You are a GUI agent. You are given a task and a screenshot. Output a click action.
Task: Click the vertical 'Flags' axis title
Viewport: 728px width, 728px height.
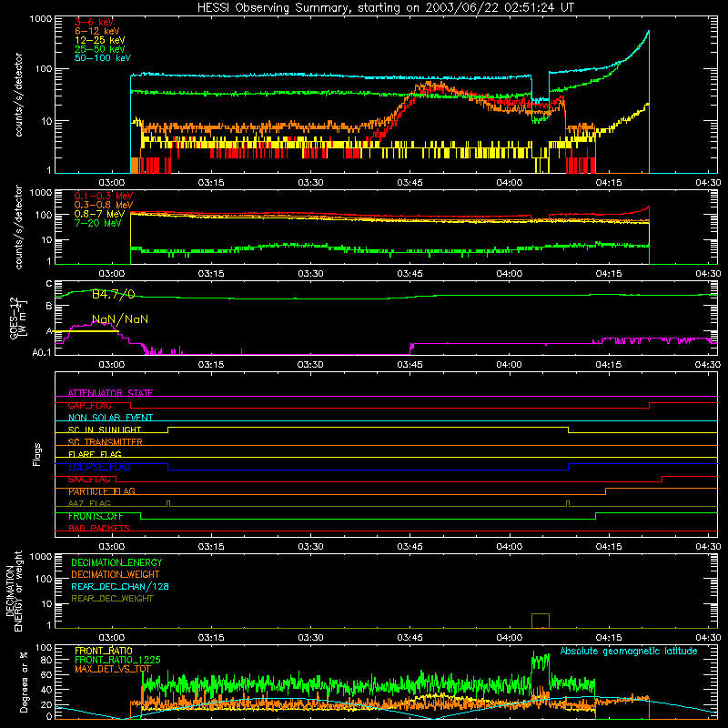pyautogui.click(x=37, y=454)
